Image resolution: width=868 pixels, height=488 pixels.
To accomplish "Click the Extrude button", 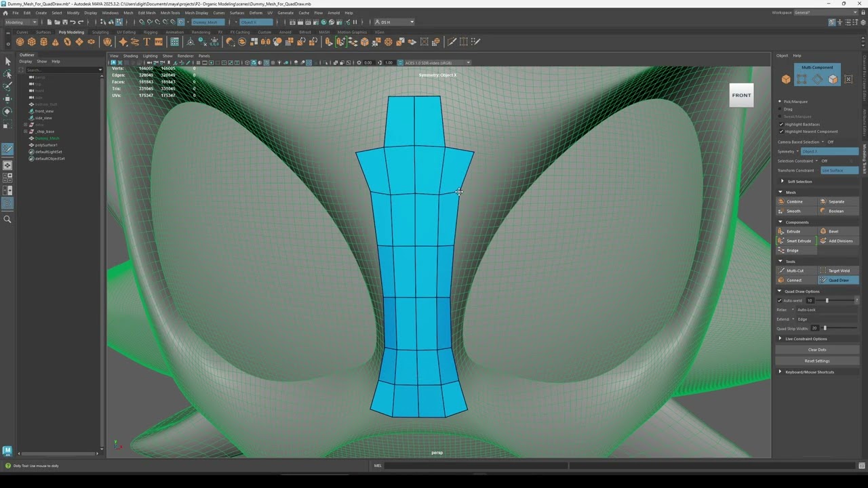I will pyautogui.click(x=797, y=231).
